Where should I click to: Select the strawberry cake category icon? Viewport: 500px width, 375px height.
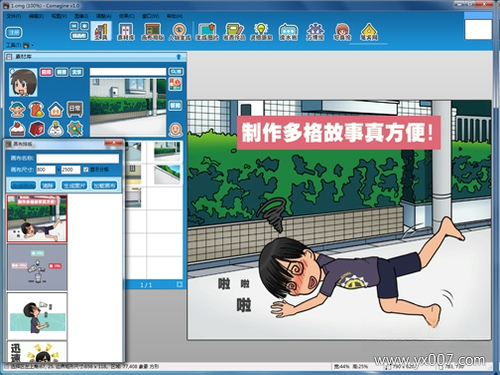17,129
